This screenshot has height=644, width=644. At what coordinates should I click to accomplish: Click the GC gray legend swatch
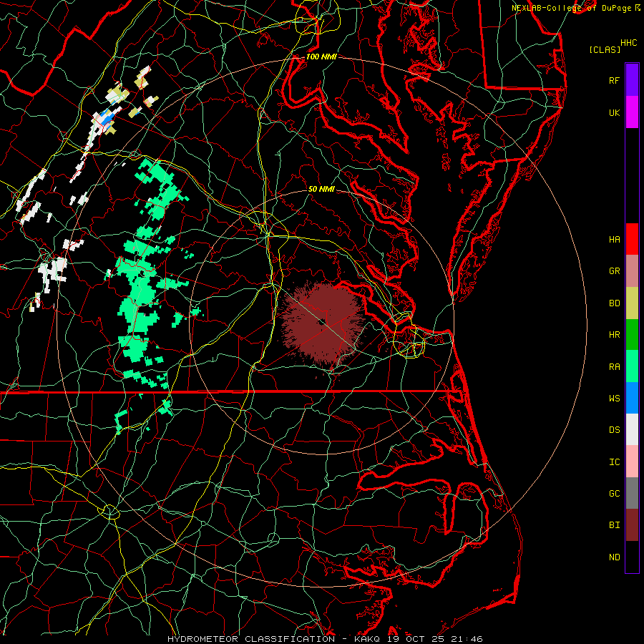click(x=632, y=493)
